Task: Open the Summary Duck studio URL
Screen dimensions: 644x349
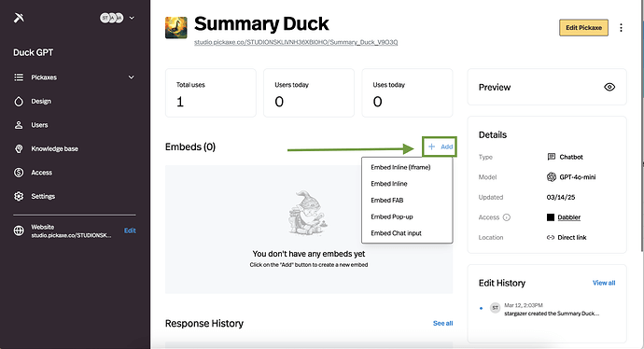Action: pyautogui.click(x=296, y=42)
